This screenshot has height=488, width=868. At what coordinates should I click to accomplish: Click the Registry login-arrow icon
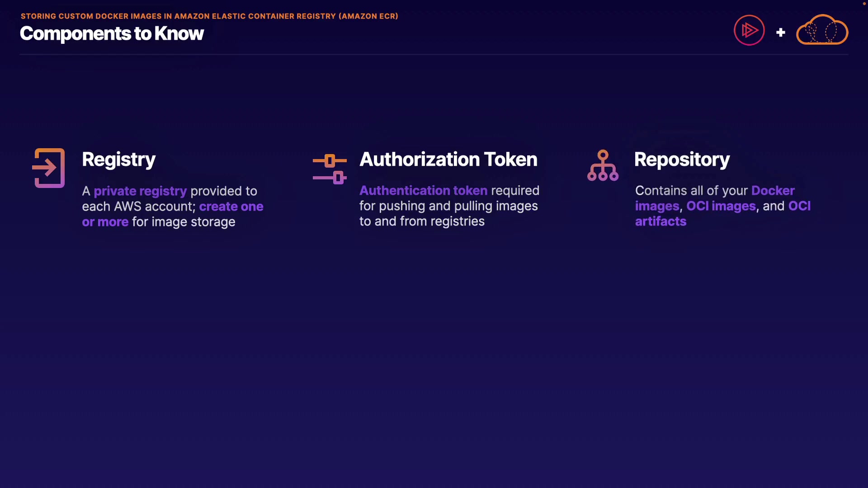(x=49, y=168)
